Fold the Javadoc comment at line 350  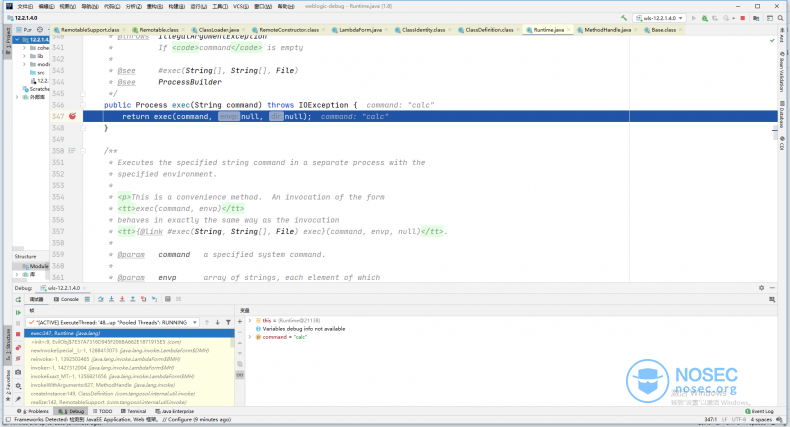point(83,151)
